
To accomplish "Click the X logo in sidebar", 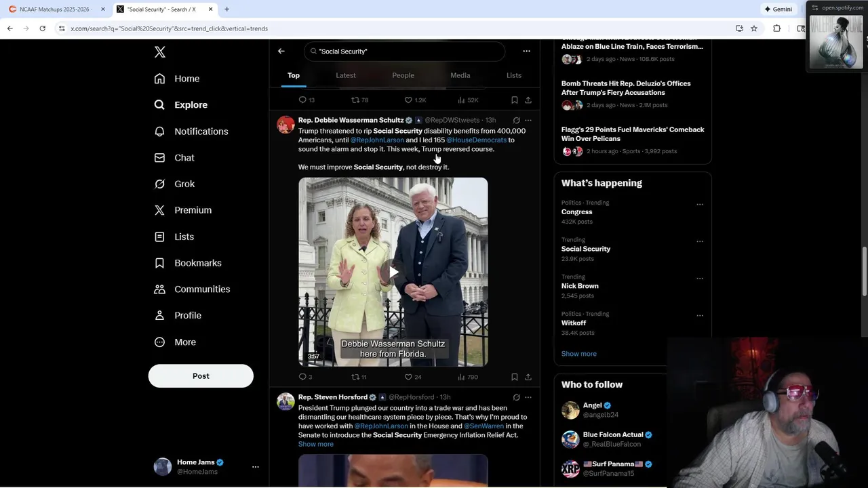I will click(159, 52).
